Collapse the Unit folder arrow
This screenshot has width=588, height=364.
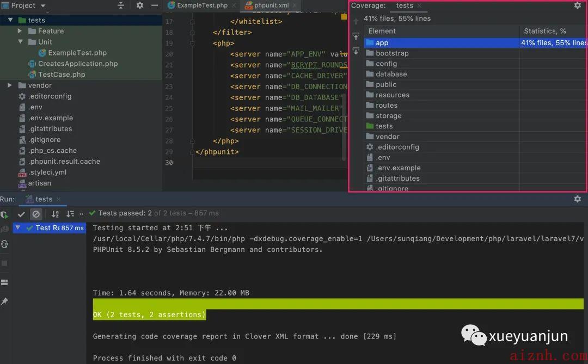tap(20, 41)
